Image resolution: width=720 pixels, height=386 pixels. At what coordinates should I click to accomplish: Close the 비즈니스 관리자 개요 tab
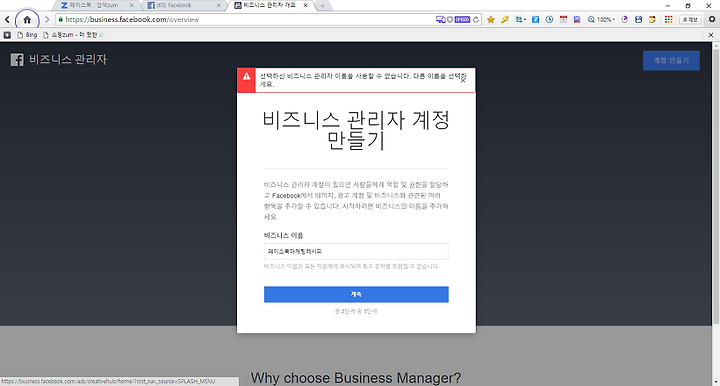tap(306, 6)
